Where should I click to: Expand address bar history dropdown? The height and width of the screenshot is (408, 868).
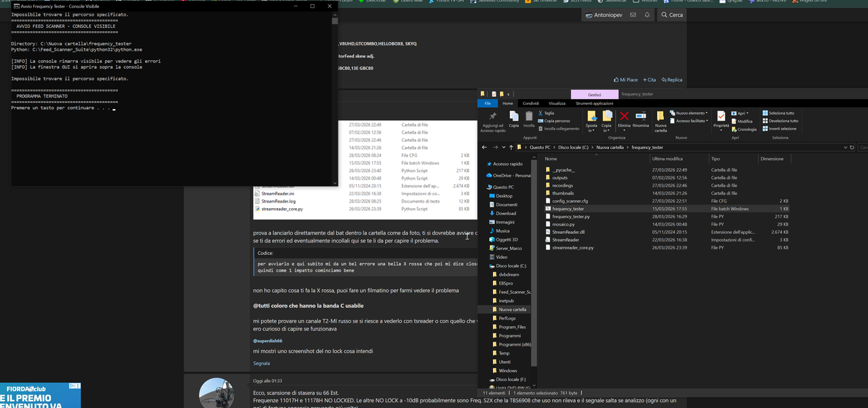(845, 147)
